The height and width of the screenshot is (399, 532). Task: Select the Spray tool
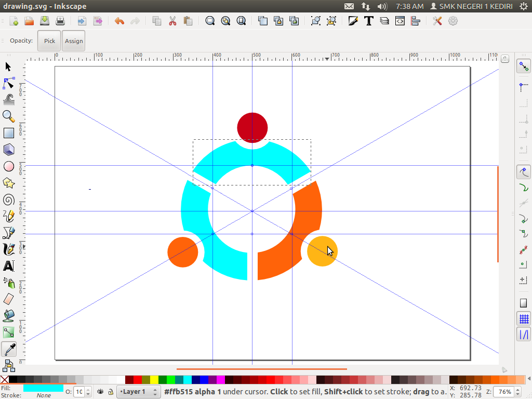point(9,283)
